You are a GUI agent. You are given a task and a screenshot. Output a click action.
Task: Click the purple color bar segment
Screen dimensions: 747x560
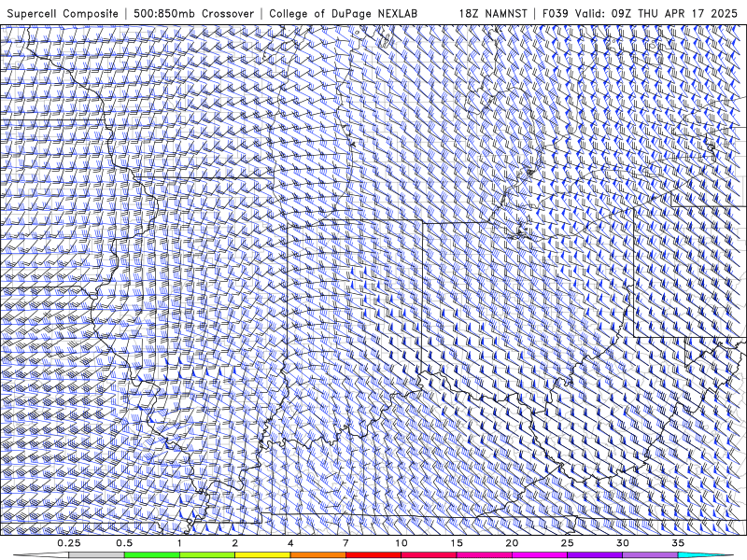coord(595,554)
